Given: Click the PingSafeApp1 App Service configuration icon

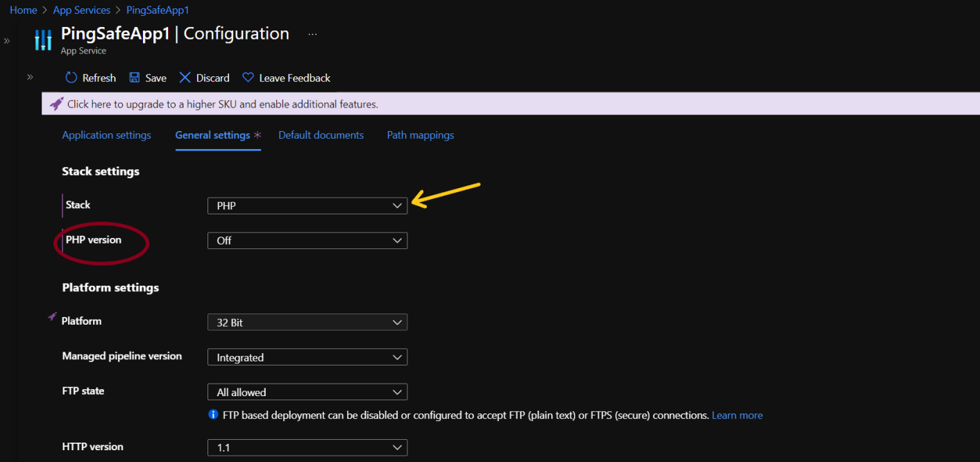Looking at the screenshot, I should pyautogui.click(x=43, y=40).
